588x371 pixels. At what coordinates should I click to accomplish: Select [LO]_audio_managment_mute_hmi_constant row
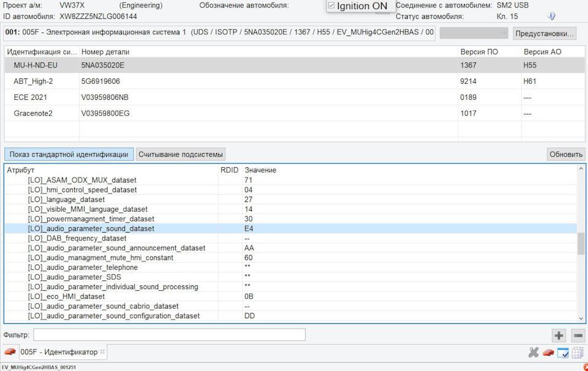tap(290, 258)
